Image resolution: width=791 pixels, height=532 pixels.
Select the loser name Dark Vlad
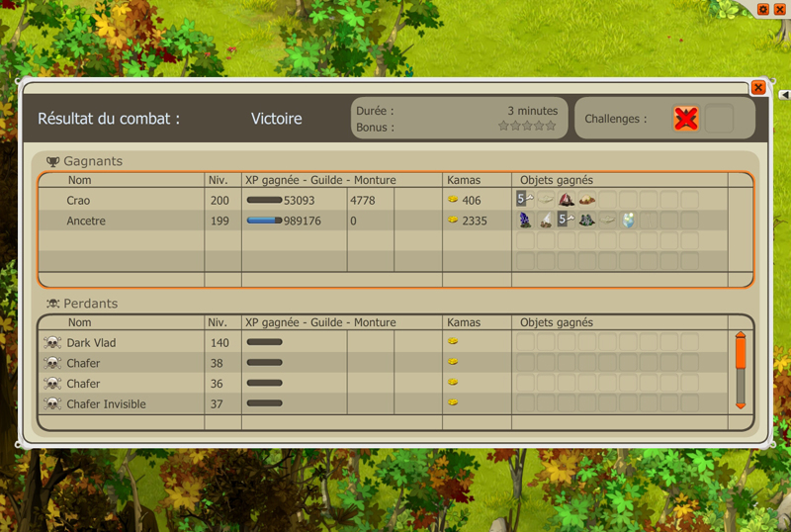click(91, 343)
